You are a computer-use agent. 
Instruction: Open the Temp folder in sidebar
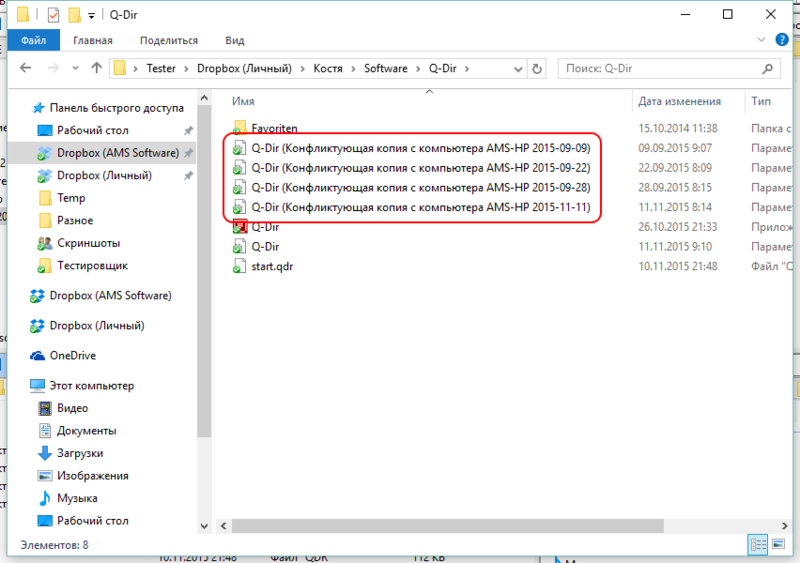[71, 198]
